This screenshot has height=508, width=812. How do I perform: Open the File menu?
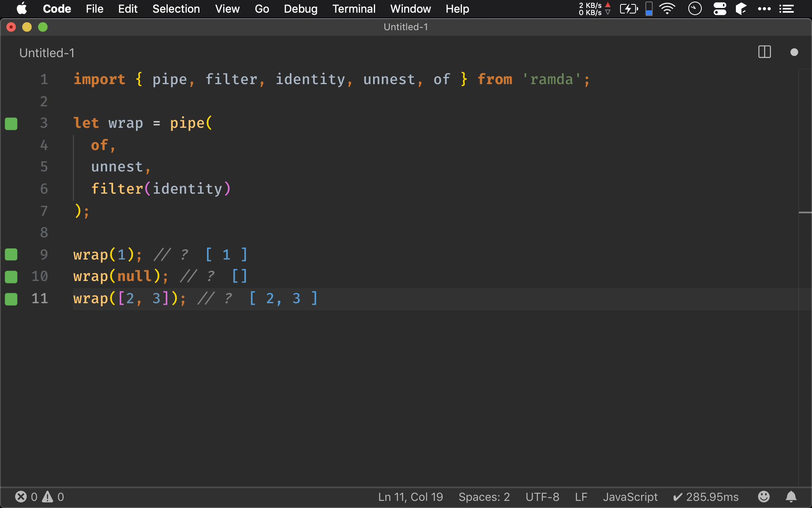pyautogui.click(x=95, y=9)
